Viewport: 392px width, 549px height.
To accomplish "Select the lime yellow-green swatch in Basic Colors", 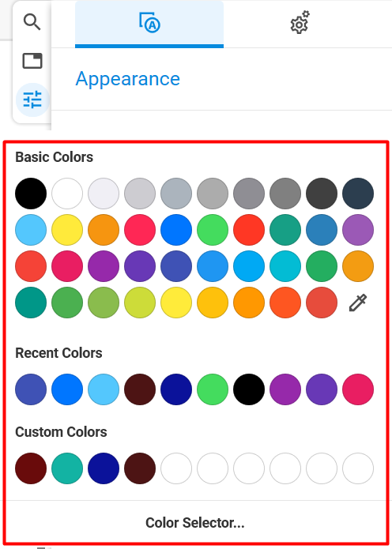I will [x=140, y=303].
